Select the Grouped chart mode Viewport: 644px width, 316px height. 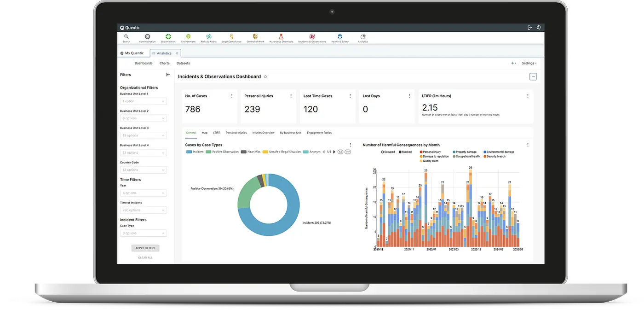pyautogui.click(x=388, y=152)
